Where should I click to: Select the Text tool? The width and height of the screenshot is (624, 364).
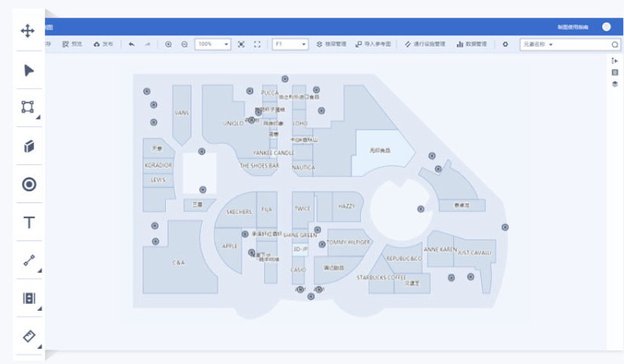[28, 223]
